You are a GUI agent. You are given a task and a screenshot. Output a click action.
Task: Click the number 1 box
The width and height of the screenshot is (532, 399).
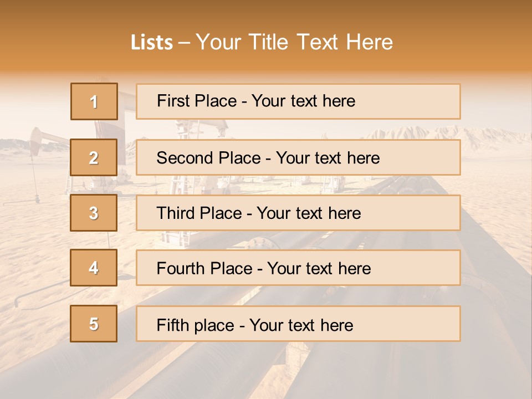(x=94, y=101)
